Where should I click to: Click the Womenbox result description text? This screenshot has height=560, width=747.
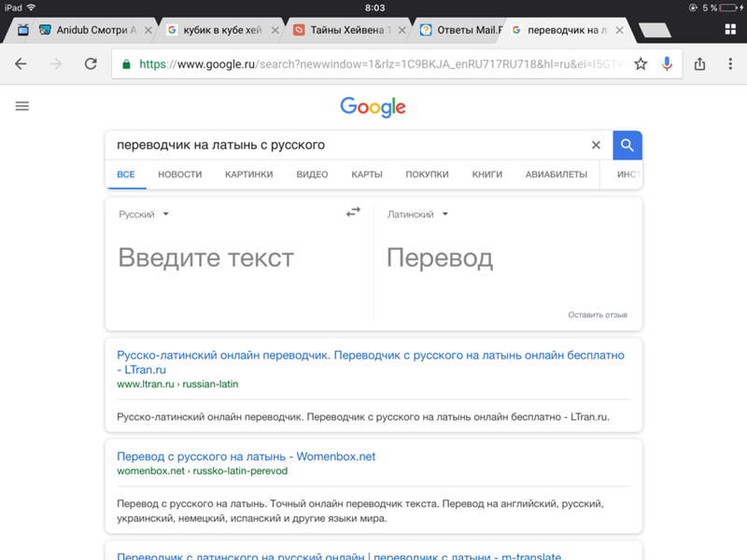tap(360, 511)
